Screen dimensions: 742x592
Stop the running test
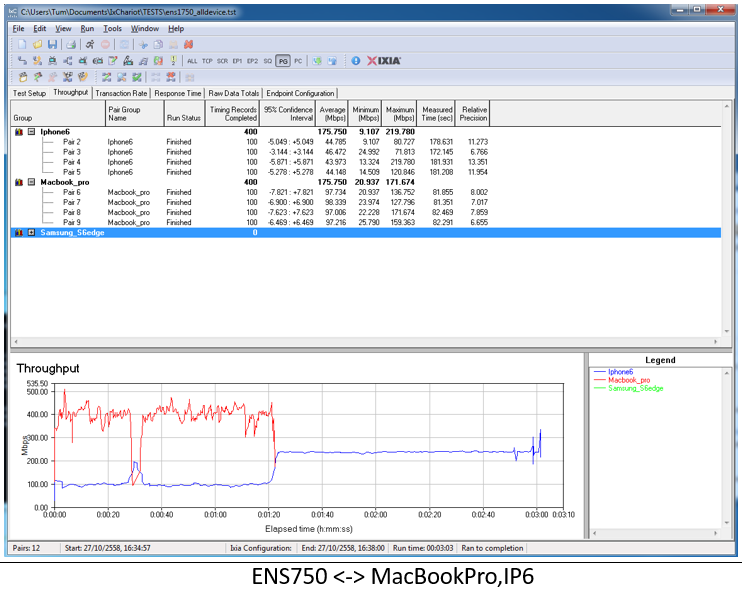pyautogui.click(x=106, y=44)
